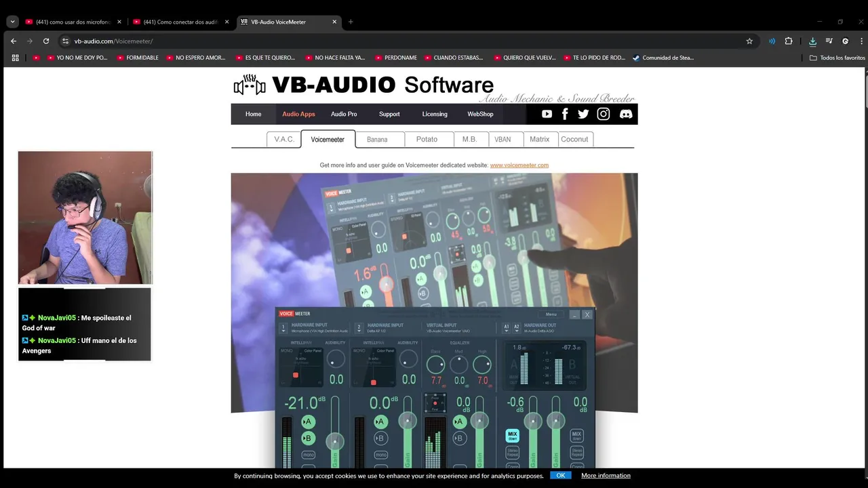Open the Audio Pro menu

point(344,114)
